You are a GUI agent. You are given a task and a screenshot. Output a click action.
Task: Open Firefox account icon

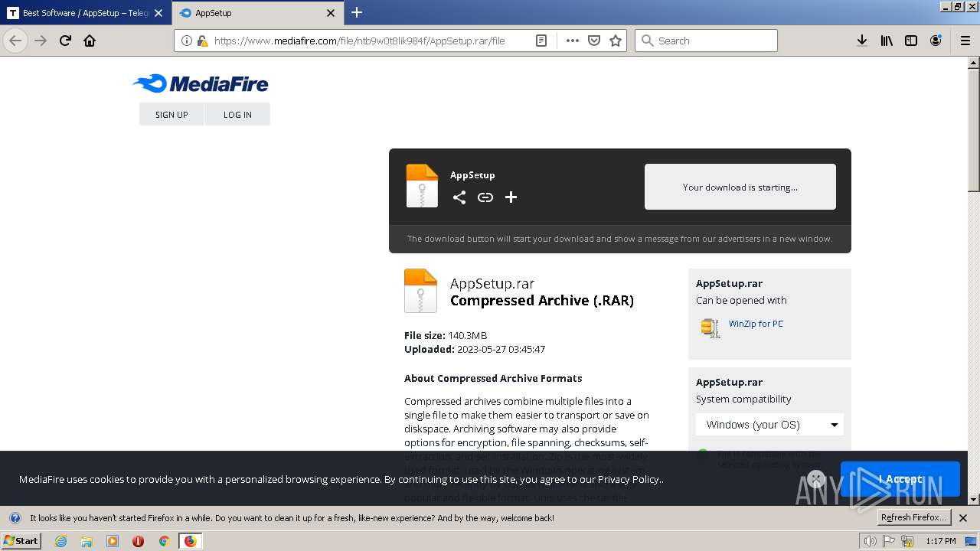click(x=936, y=41)
